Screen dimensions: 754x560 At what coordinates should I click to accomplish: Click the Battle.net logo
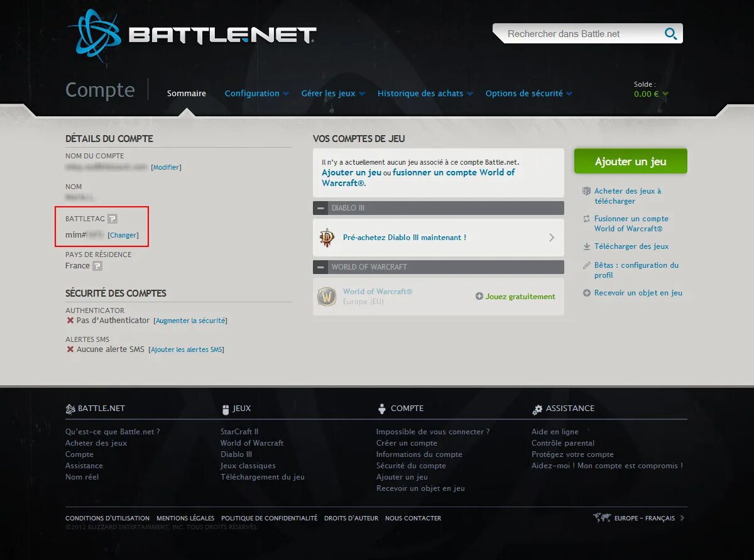tap(192, 36)
